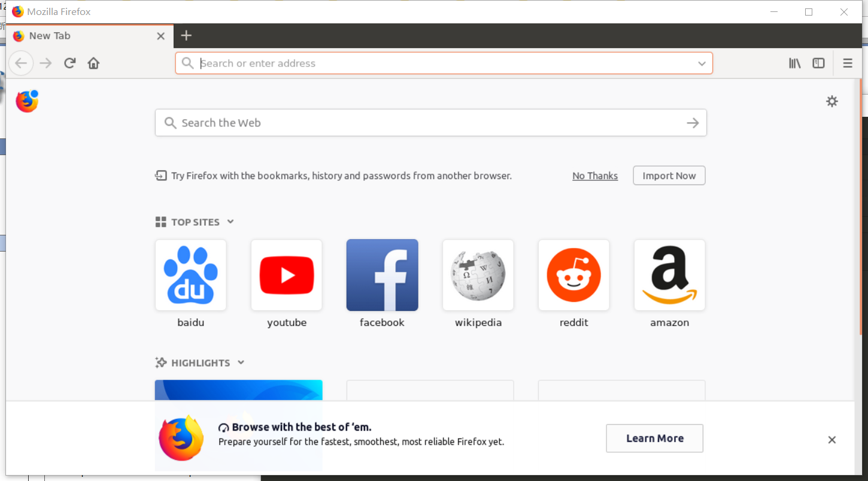Select the New Tab tab
The image size is (868, 481).
tap(90, 36)
